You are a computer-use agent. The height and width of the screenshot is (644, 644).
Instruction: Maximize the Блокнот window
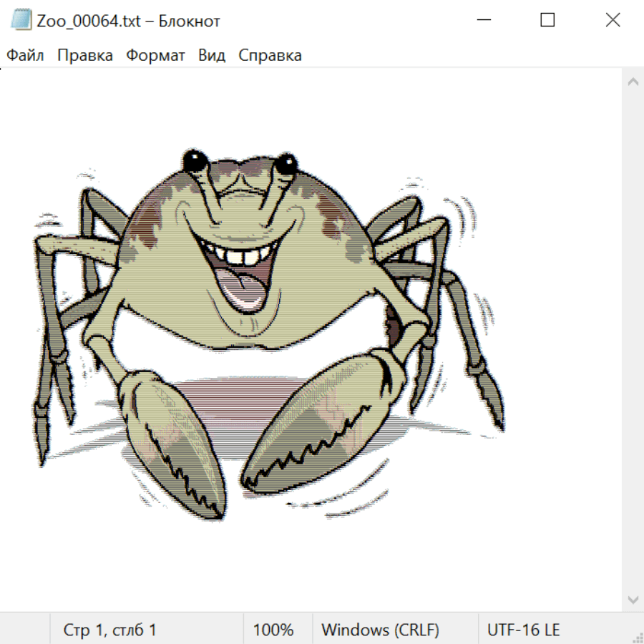pyautogui.click(x=547, y=20)
